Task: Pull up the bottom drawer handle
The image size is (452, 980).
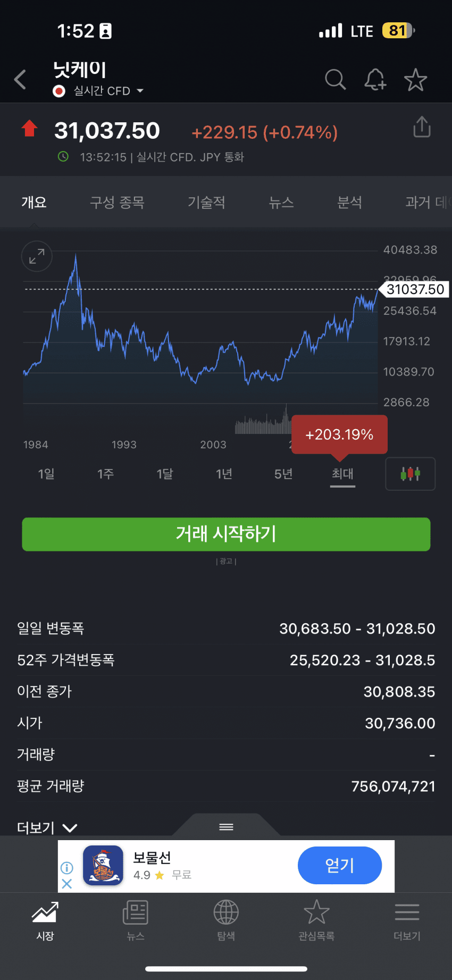Action: click(227, 826)
